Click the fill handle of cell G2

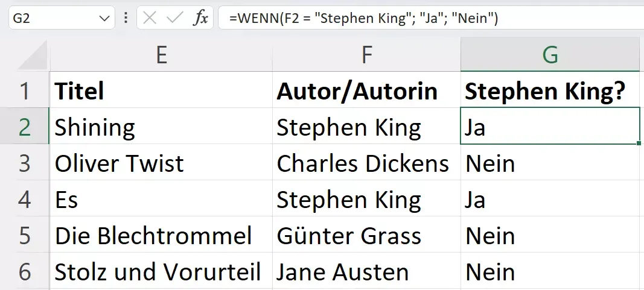point(639,143)
